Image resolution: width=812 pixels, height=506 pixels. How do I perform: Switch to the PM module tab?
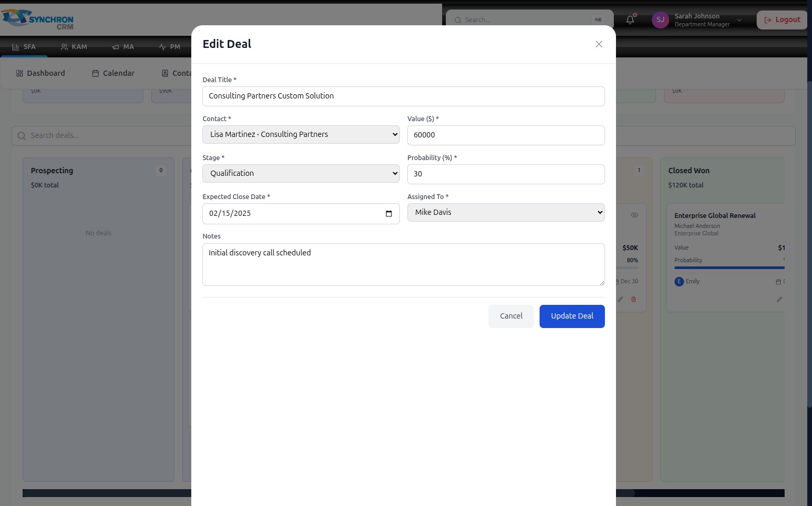170,47
